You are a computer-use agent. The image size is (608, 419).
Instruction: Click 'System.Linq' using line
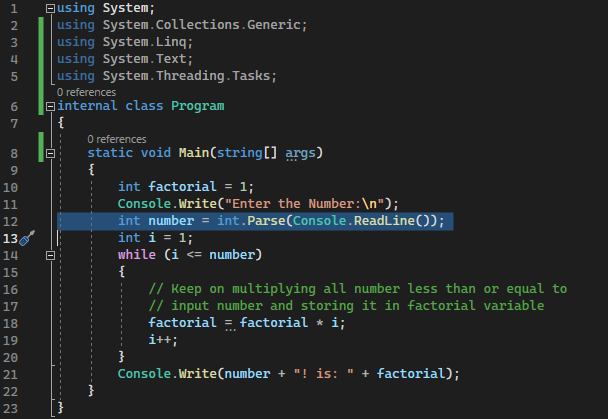pyautogui.click(x=125, y=42)
